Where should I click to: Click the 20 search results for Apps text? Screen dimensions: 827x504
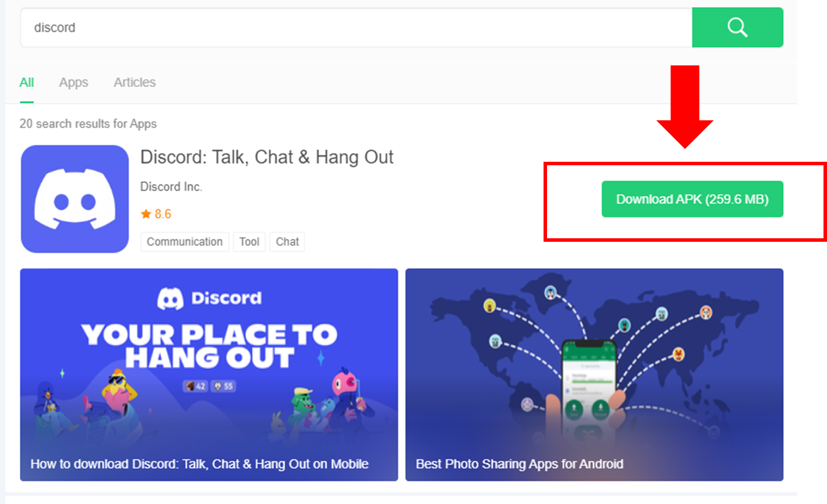[x=88, y=124]
